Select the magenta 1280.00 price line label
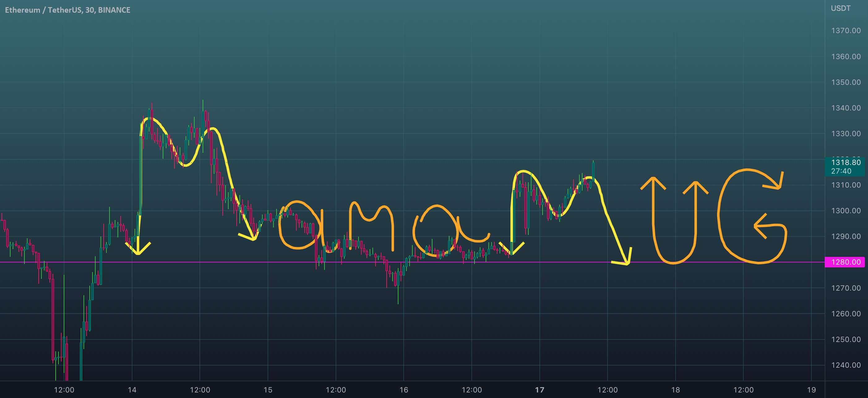Viewport: 868px width, 398px height. tap(845, 262)
